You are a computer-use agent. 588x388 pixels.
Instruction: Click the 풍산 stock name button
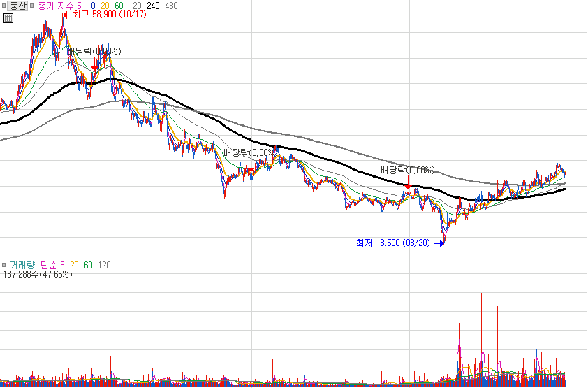pyautogui.click(x=17, y=6)
